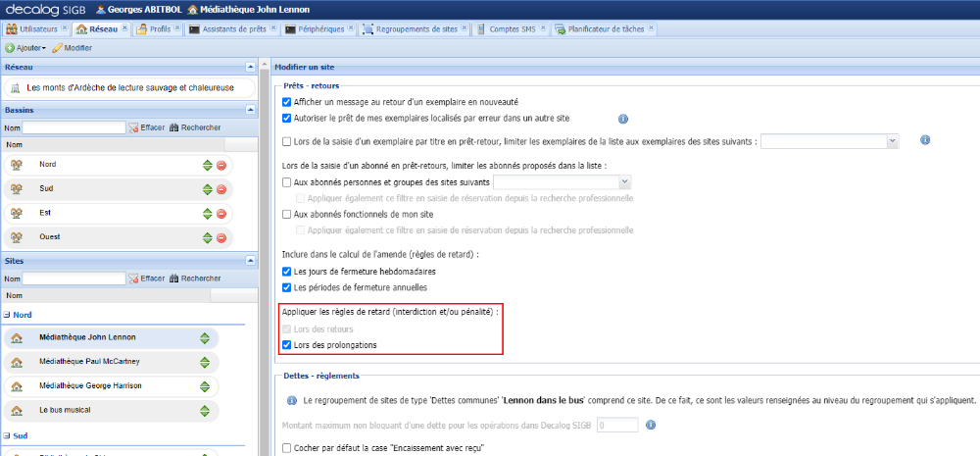Click info icon next to error-located loans option
Viewport: 980px width, 456px height.
coord(622,119)
